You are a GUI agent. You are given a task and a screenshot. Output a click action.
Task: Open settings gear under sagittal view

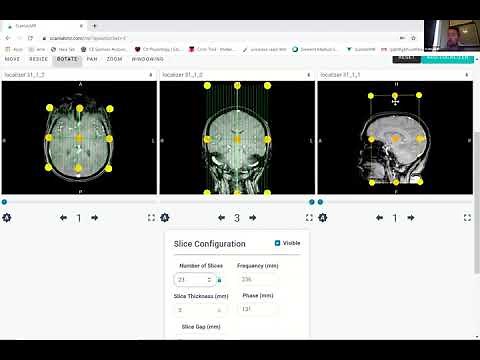pyautogui.click(x=323, y=218)
